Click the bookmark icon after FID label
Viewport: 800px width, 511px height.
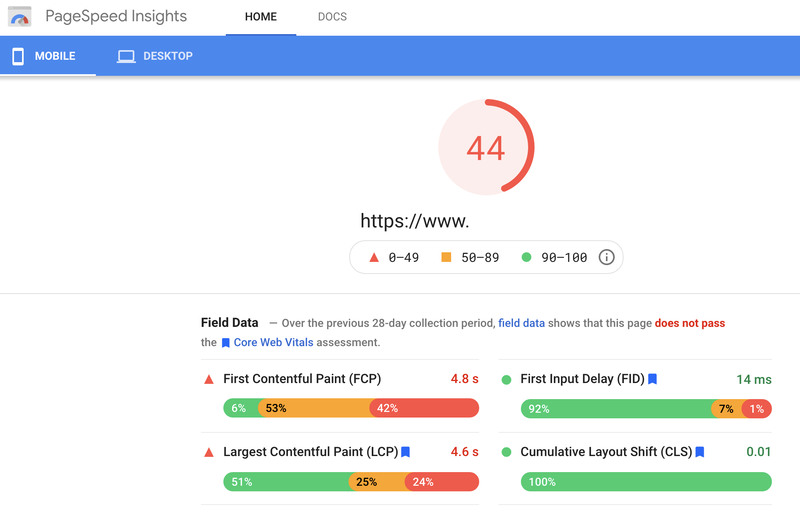[x=653, y=379]
